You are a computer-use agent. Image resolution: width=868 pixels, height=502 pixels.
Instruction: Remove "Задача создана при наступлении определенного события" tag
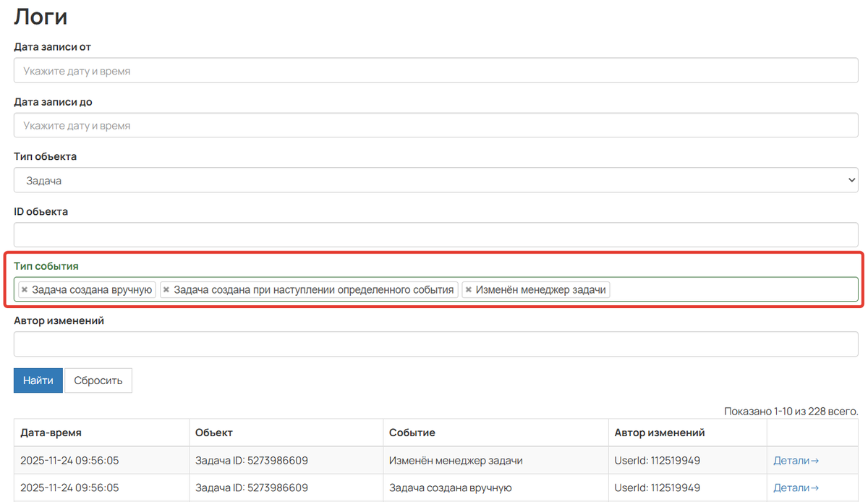(x=166, y=290)
